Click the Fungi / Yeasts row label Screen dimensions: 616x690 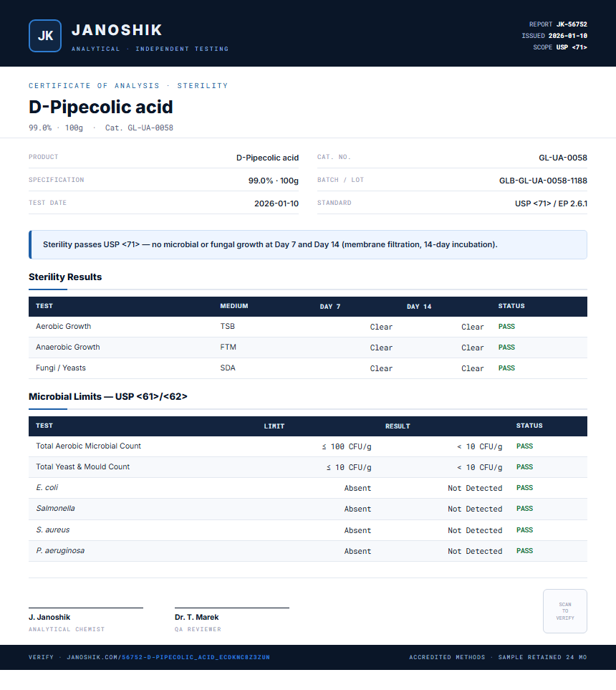click(61, 368)
